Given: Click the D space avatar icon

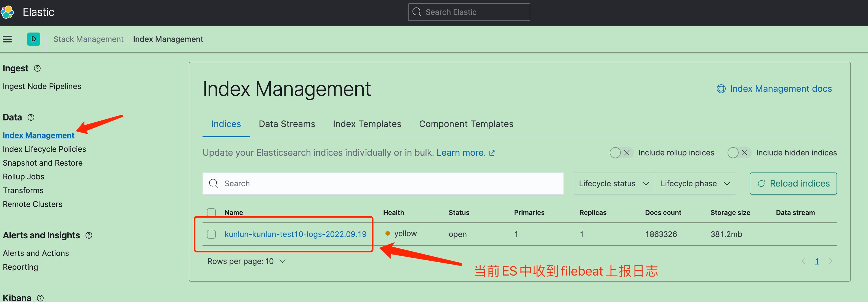Looking at the screenshot, I should click(33, 39).
